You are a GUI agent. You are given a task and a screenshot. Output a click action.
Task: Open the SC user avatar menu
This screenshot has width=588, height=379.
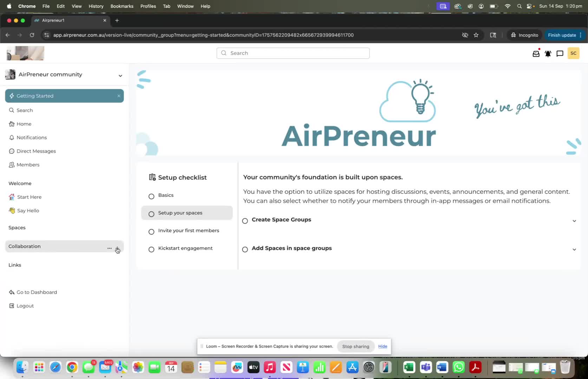(x=573, y=53)
